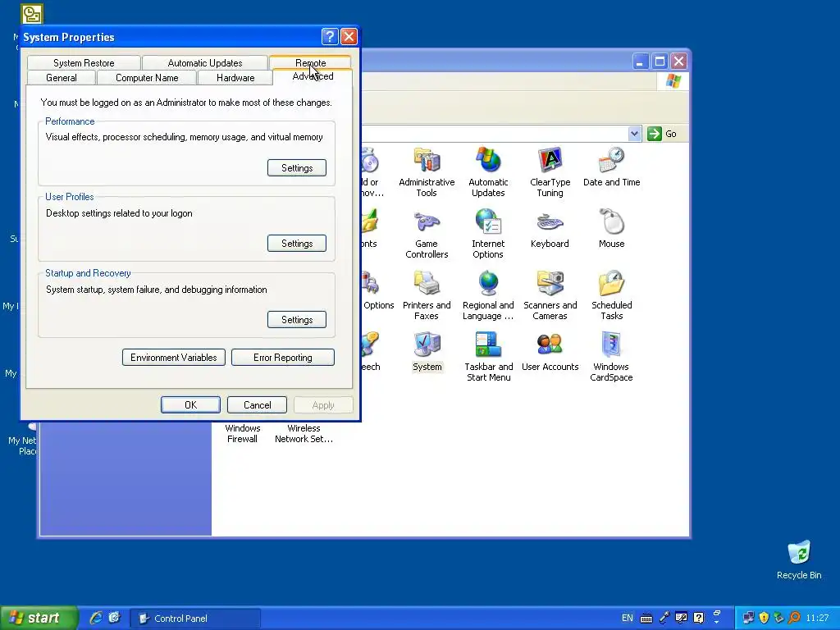
Task: Open the Recycle Bin on desktop
Action: click(x=799, y=560)
